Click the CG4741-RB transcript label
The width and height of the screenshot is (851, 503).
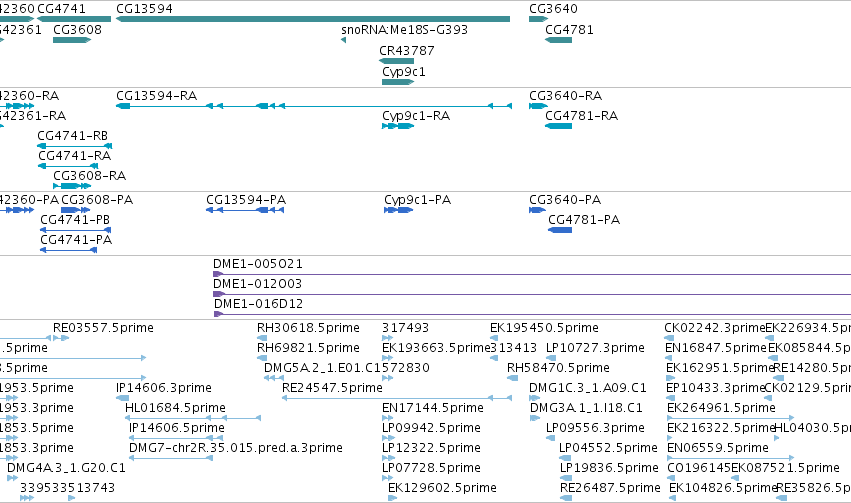[x=73, y=136]
